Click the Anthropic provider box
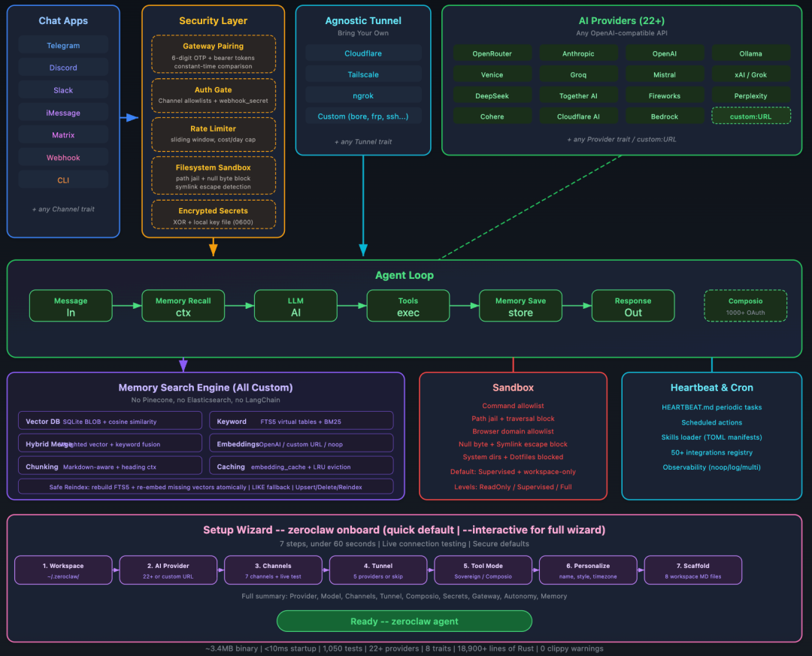Image resolution: width=812 pixels, height=656 pixels. (578, 53)
